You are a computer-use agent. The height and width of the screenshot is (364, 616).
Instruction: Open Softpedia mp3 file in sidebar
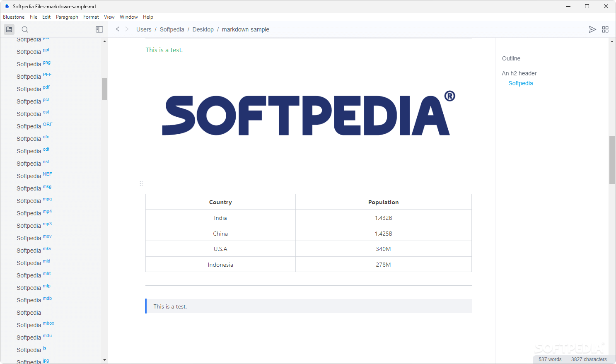pos(34,225)
